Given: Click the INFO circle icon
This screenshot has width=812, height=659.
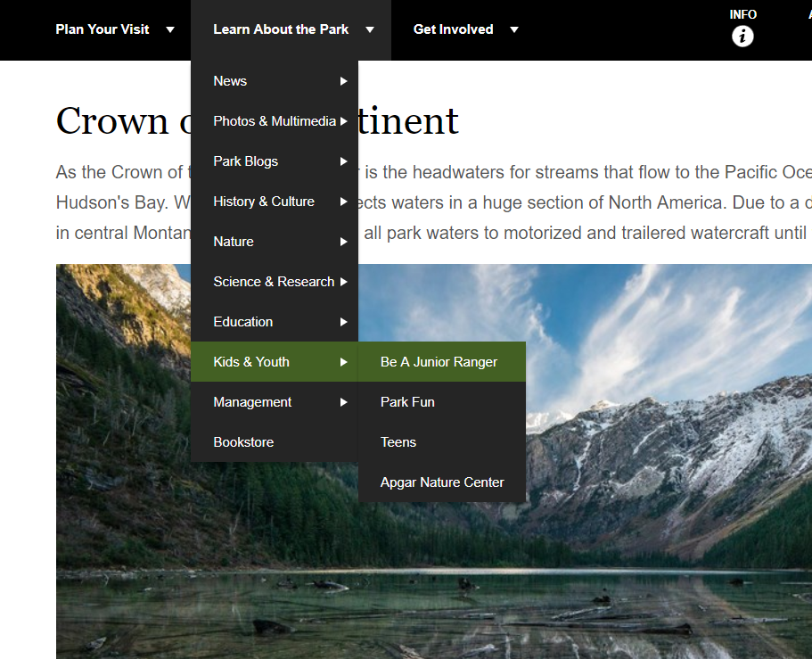Looking at the screenshot, I should (742, 37).
